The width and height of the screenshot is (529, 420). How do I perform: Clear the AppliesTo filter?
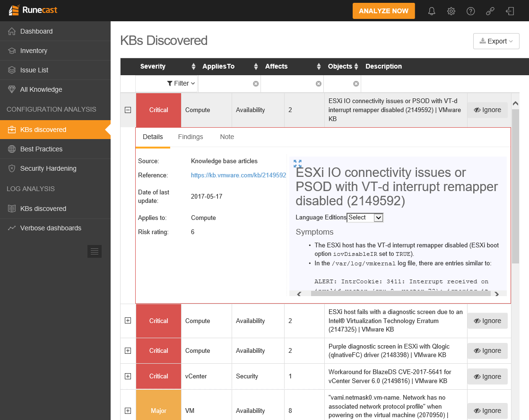(x=256, y=84)
